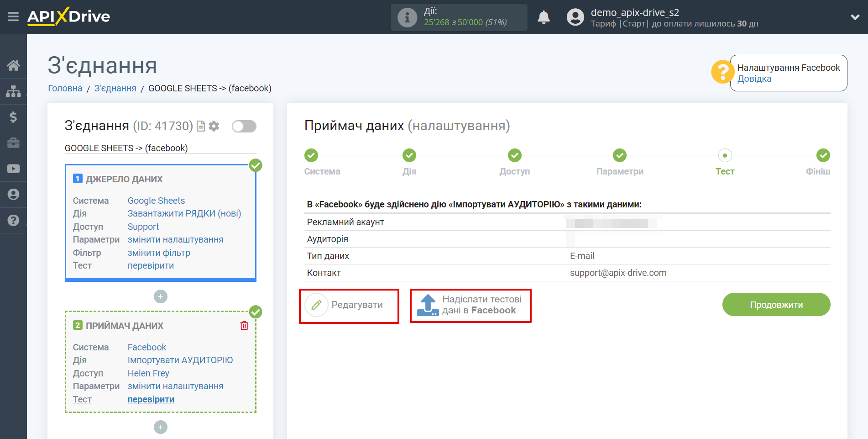
Task: Expand the account dropdown chevron
Action: [855, 17]
